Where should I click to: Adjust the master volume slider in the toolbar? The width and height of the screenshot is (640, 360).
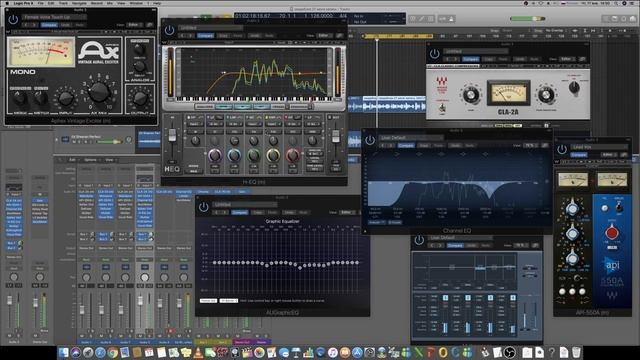tap(527, 19)
